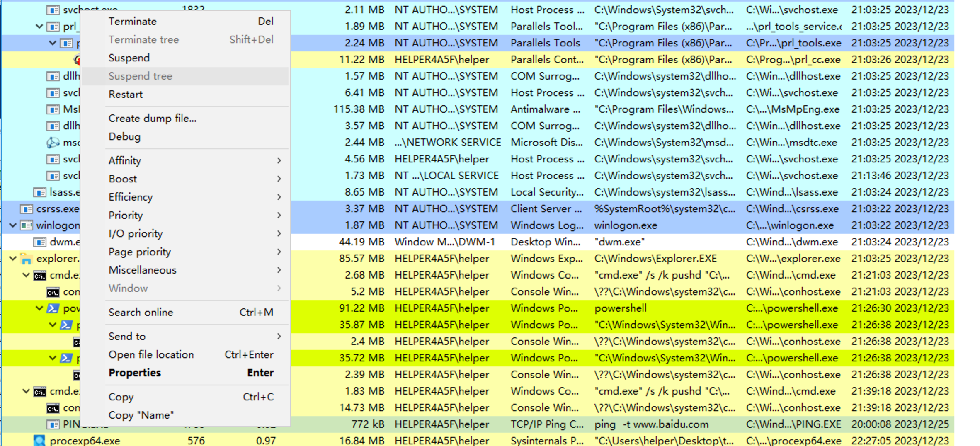Open Properties for the process
Screen dimensions: 980x446
[135, 373]
